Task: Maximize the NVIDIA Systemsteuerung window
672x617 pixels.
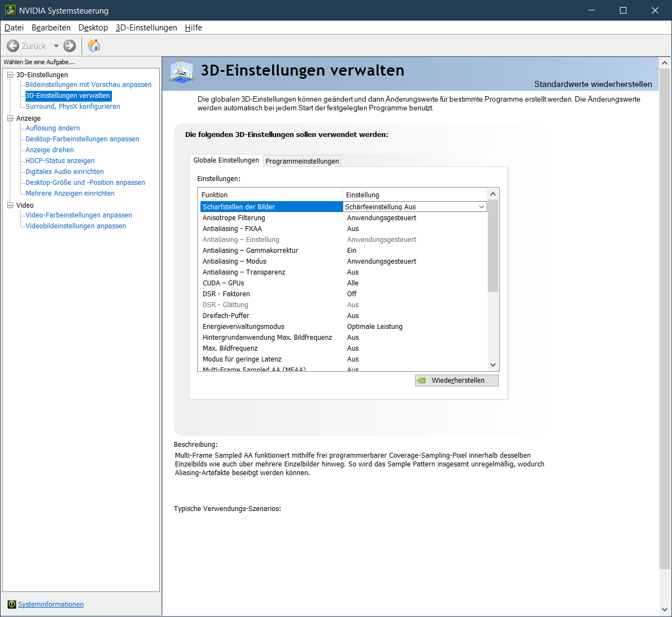Action: [x=623, y=10]
